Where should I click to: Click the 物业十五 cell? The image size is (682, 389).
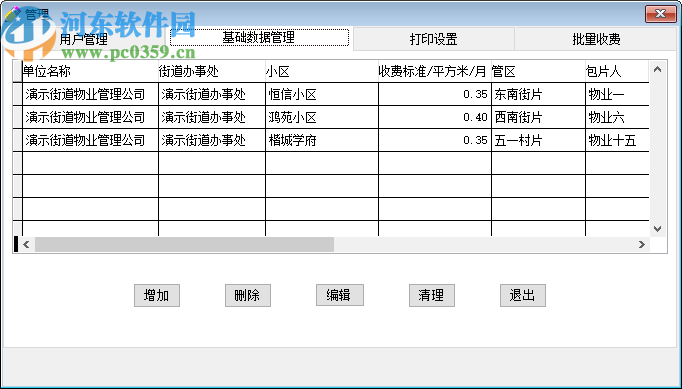point(617,141)
